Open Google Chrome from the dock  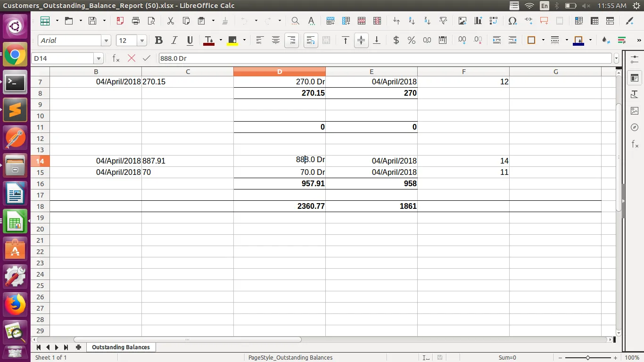tap(15, 56)
